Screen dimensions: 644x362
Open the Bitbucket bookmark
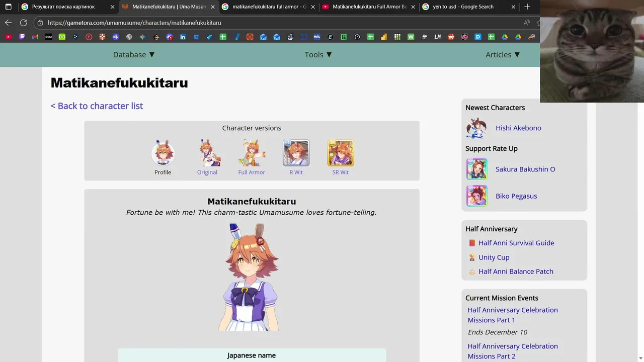tap(196, 37)
